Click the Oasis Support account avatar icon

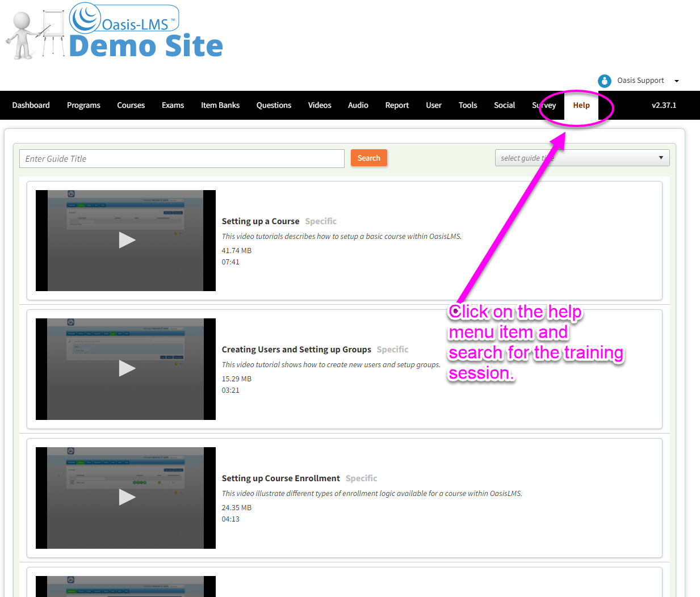[604, 81]
